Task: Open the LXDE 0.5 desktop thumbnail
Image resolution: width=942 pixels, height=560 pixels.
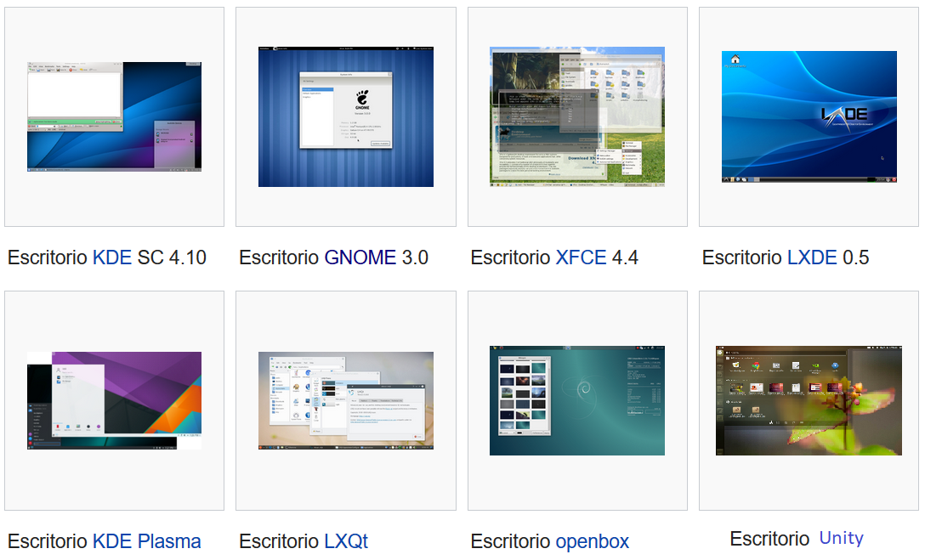Action: pyautogui.click(x=809, y=116)
